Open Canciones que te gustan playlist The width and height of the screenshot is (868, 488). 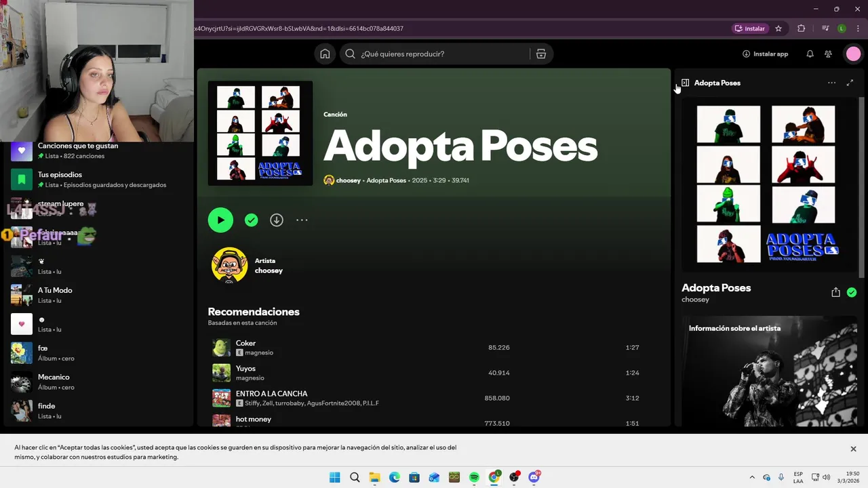point(98,150)
